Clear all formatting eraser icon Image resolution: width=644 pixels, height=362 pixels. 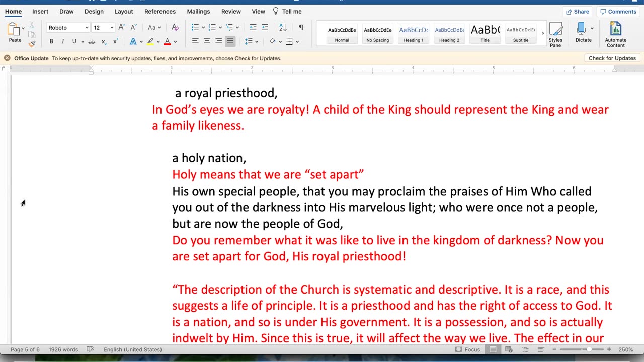pos(175,27)
